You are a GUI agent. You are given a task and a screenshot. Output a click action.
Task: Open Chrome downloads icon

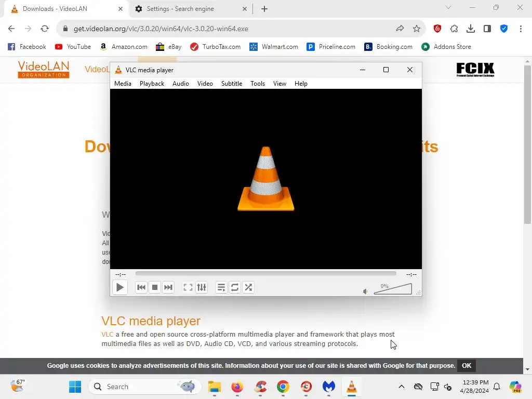[x=471, y=29]
